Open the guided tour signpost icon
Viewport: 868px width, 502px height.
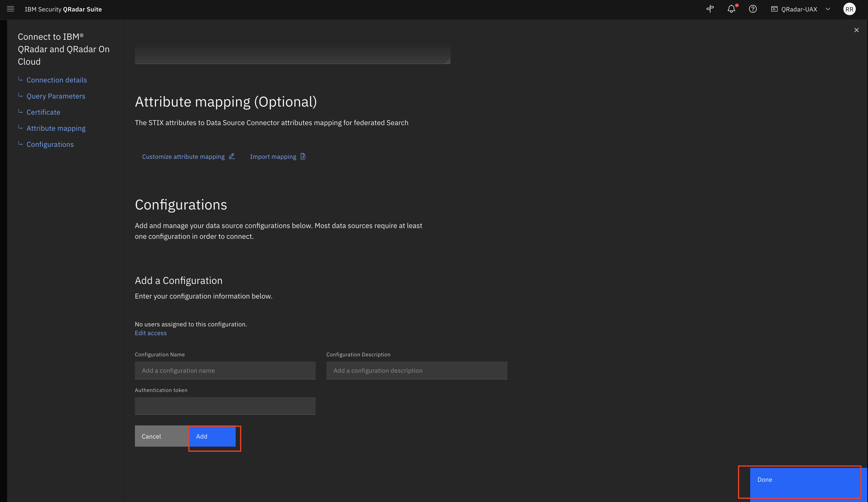(710, 9)
